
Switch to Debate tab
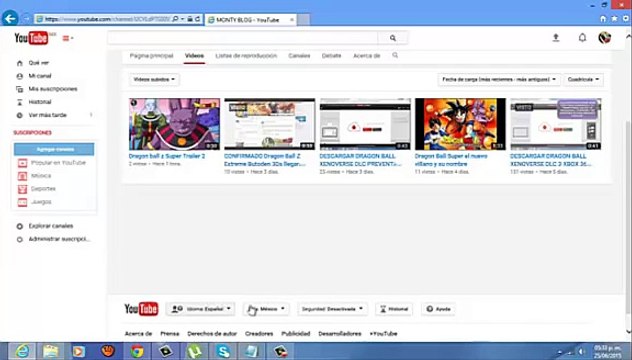coord(331,56)
